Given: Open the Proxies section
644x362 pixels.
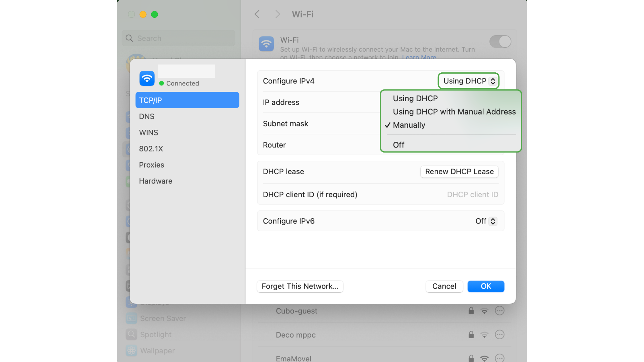Looking at the screenshot, I should pyautogui.click(x=187, y=165).
